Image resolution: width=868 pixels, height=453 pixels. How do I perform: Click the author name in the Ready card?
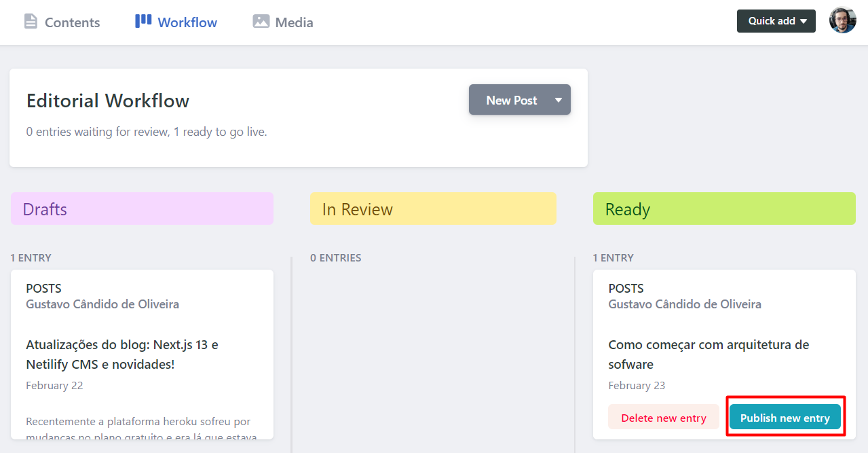pos(685,304)
